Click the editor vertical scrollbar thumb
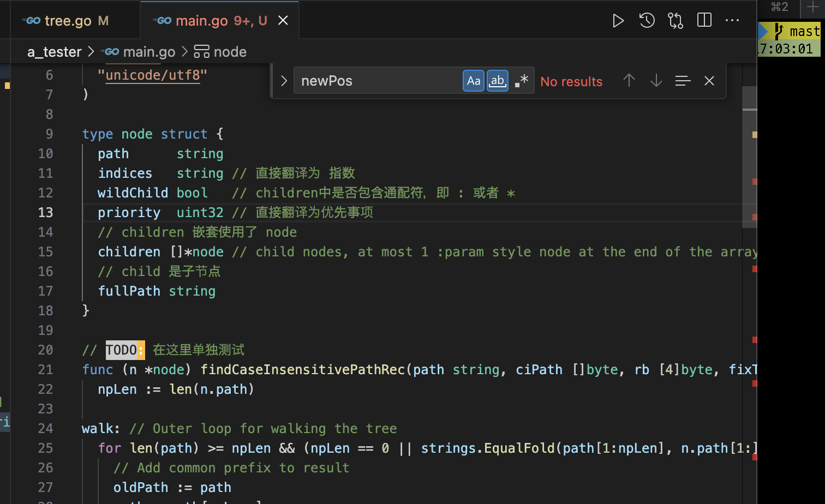The width and height of the screenshot is (825, 504). pos(750,156)
